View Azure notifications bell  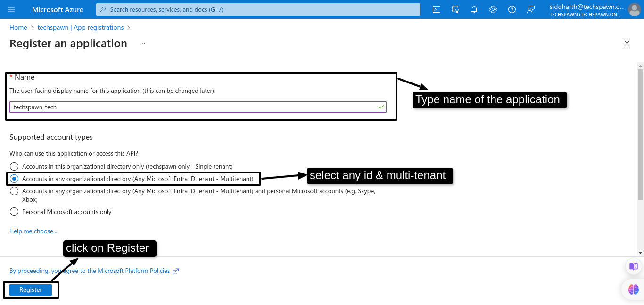pyautogui.click(x=474, y=9)
